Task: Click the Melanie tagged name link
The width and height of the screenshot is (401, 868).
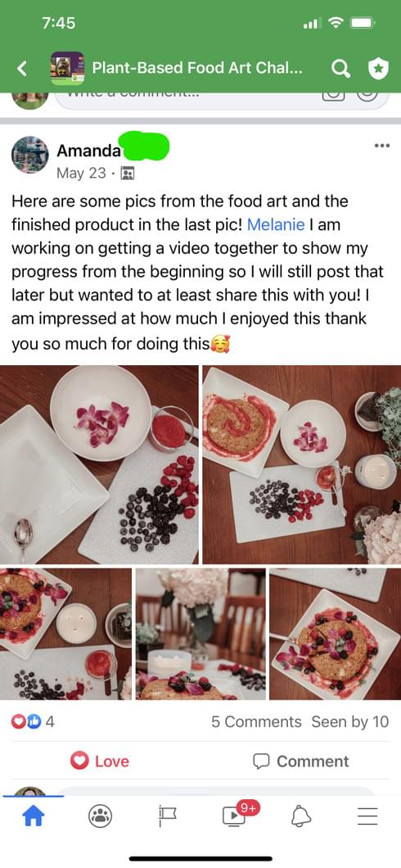Action: coord(276,224)
